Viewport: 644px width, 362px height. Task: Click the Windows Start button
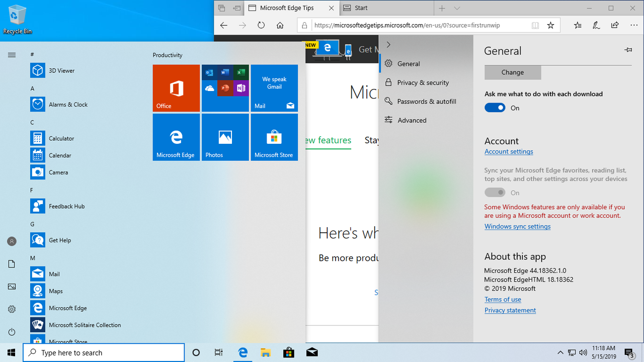(x=11, y=352)
